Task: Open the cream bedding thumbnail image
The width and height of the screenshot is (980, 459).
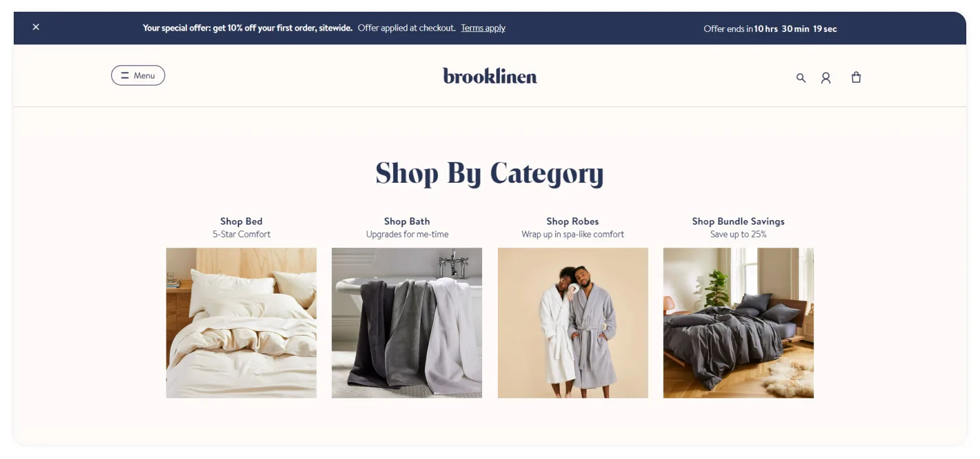Action: tap(241, 323)
